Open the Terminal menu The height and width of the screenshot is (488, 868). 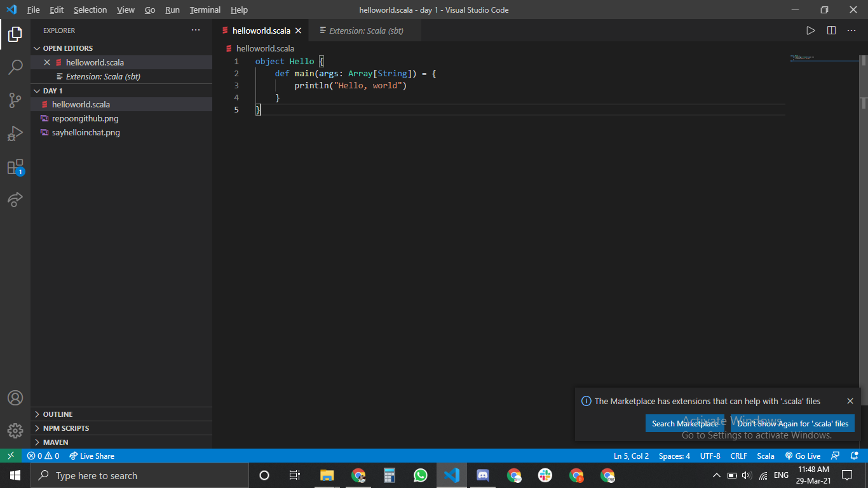point(205,10)
